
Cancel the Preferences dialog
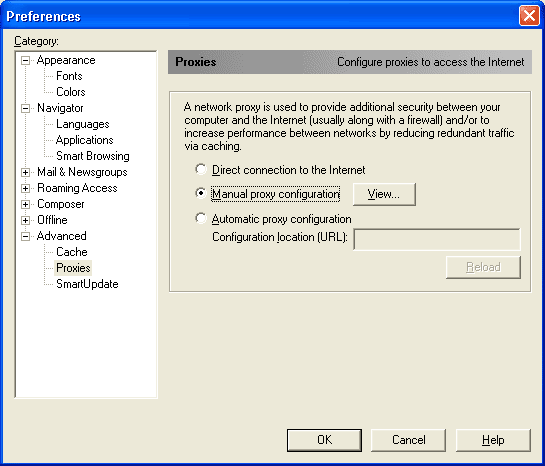[408, 440]
